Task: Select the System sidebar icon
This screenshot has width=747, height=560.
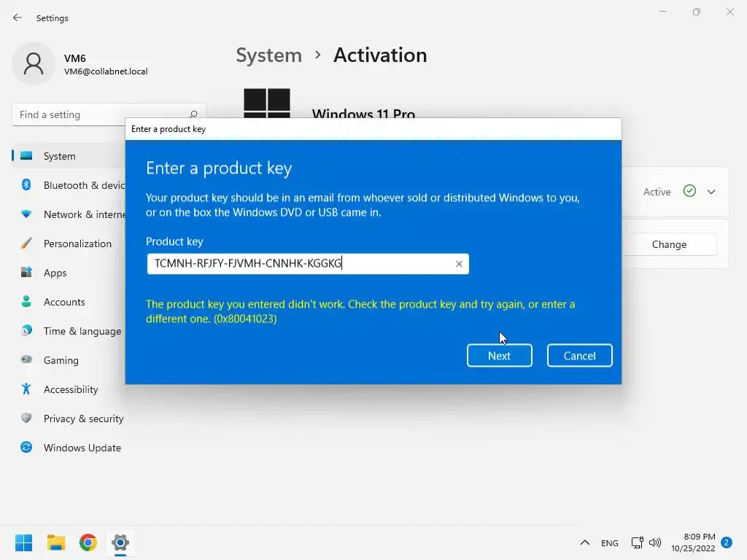Action: click(26, 156)
